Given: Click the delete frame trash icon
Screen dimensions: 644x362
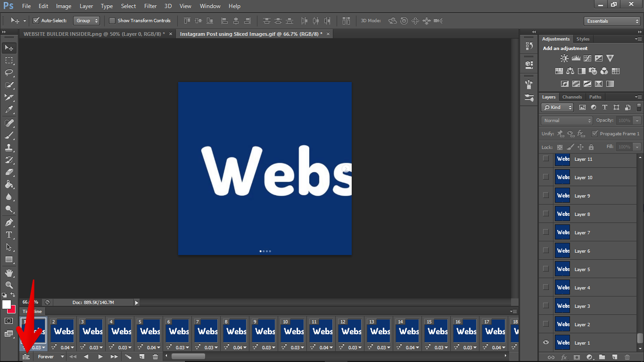Looking at the screenshot, I should (x=155, y=357).
